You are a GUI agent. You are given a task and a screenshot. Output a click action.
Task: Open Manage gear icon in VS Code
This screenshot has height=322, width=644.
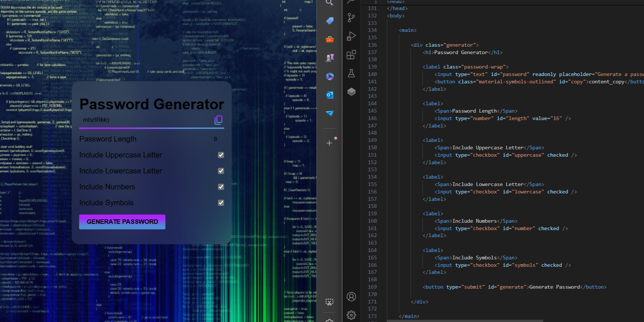pyautogui.click(x=351, y=315)
